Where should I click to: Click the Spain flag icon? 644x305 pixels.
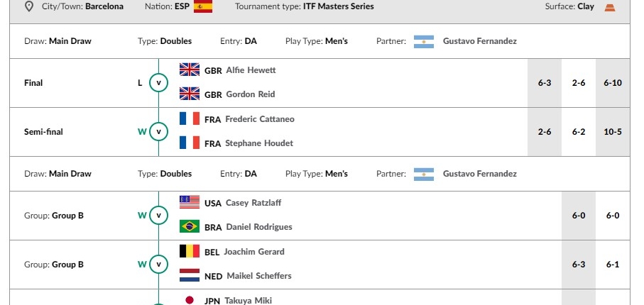coord(203,6)
